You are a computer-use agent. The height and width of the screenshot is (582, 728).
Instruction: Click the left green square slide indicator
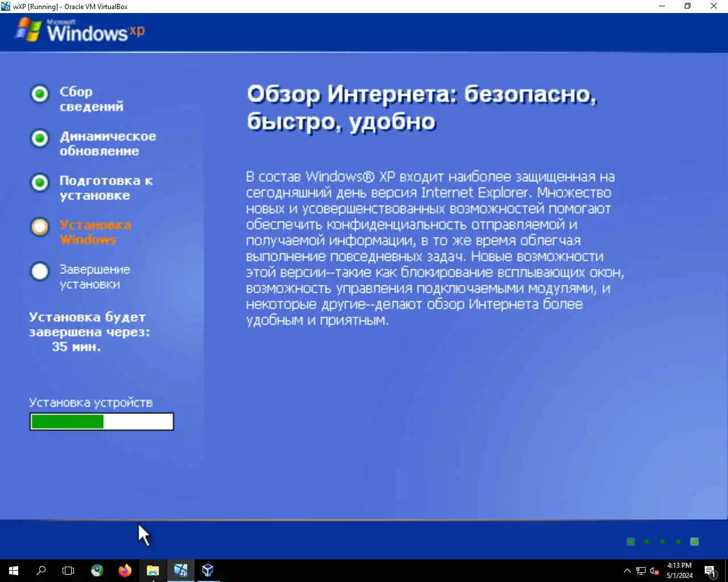coord(631,542)
